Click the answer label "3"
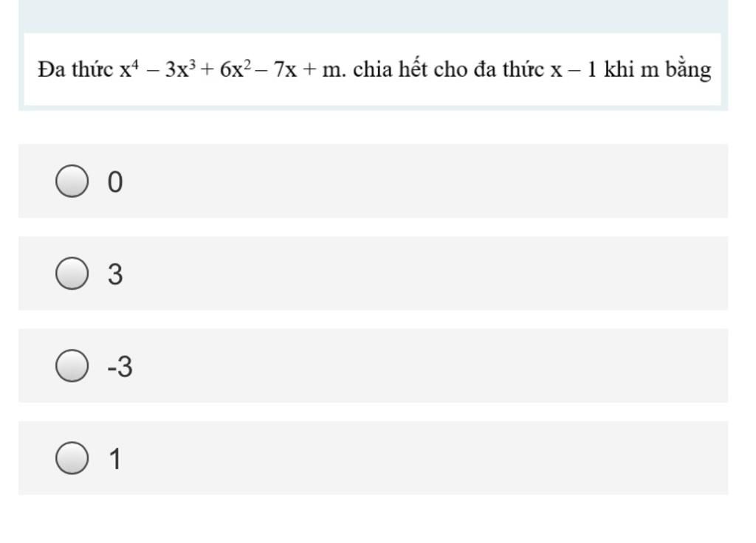This screenshot has height=543, width=756. click(x=115, y=274)
